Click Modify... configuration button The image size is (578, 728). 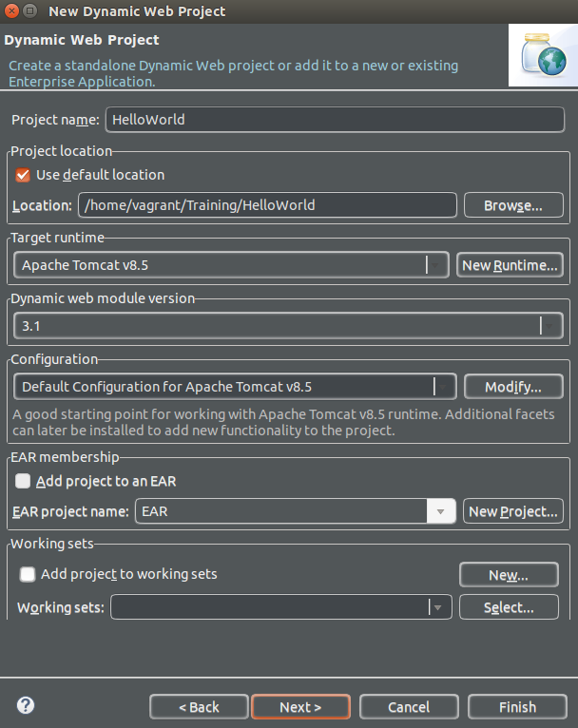click(x=513, y=387)
